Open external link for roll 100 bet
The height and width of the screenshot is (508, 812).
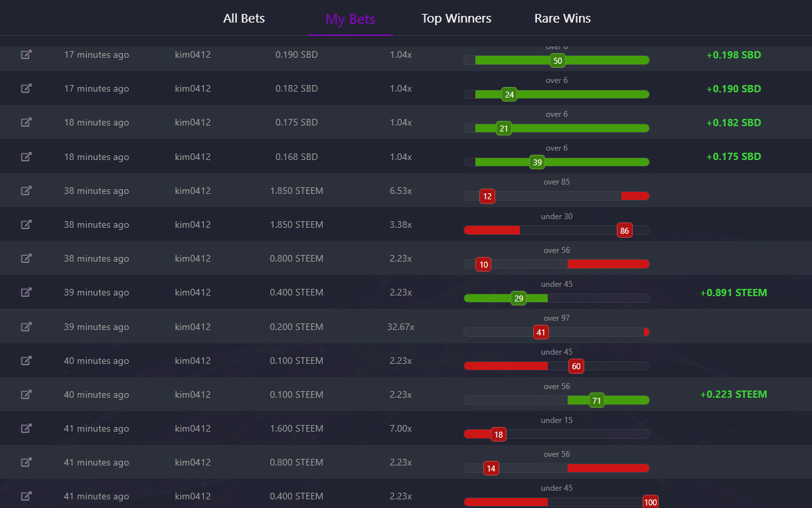pos(26,496)
